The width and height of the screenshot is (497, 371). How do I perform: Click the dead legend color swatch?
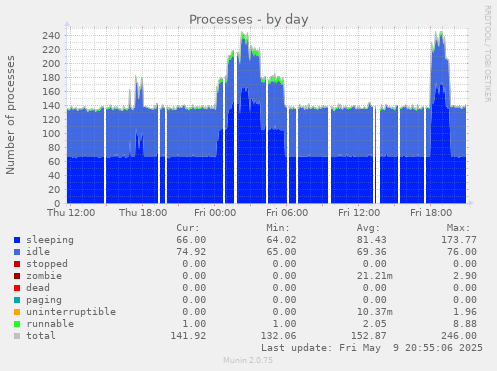(17, 288)
